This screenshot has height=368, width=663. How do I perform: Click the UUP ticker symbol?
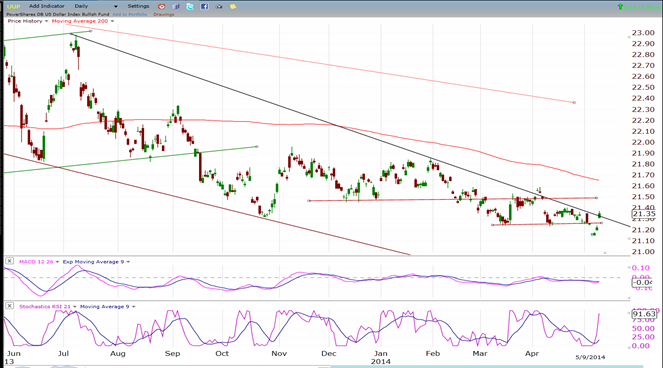point(14,6)
